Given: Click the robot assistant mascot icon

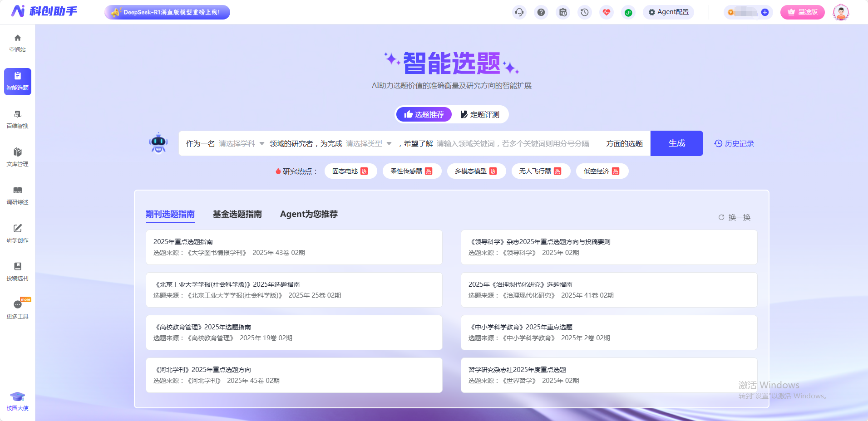Looking at the screenshot, I should tap(158, 143).
